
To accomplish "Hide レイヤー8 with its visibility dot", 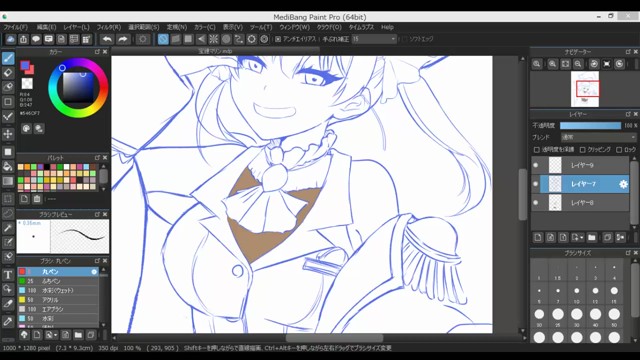I will (x=536, y=202).
